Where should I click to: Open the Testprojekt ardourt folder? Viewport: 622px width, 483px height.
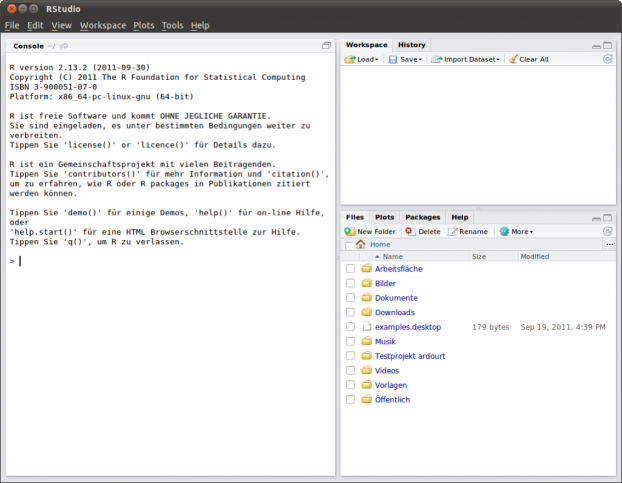(410, 356)
